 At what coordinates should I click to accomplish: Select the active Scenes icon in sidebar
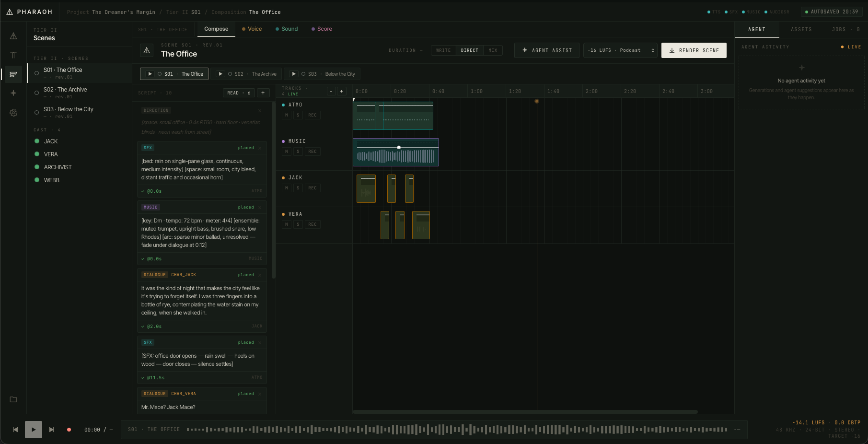pos(13,74)
